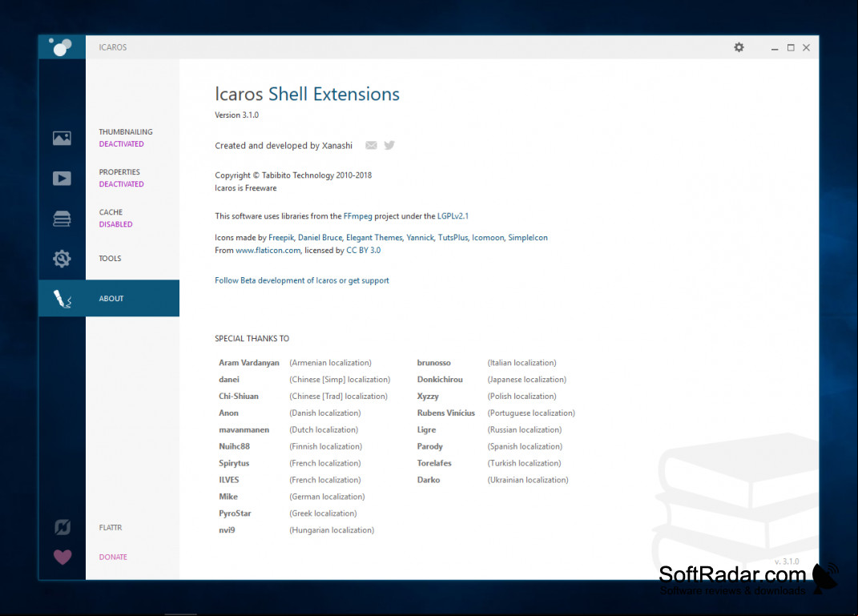Viewport: 858px width, 616px height.
Task: Click the Icaros logo icon
Action: pyautogui.click(x=61, y=47)
